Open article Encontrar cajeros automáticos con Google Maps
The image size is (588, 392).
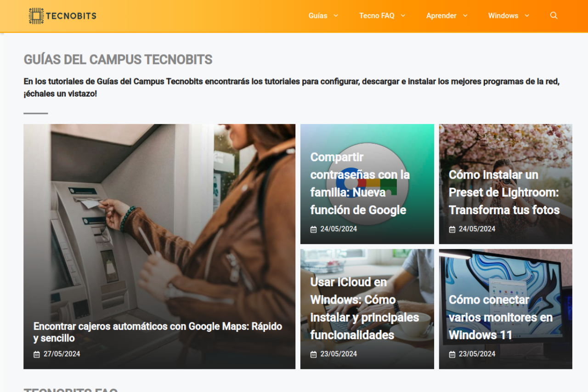coord(158,332)
